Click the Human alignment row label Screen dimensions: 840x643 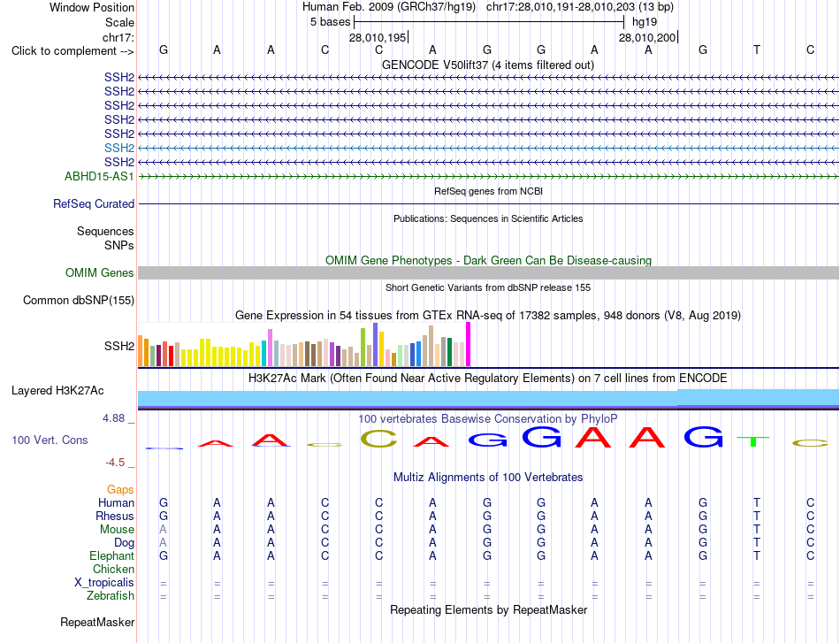coord(116,502)
